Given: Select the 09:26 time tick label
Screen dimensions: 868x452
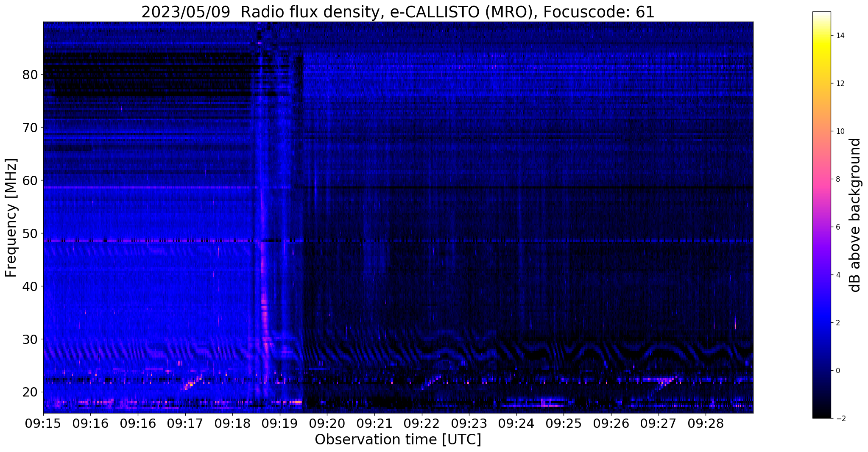Looking at the screenshot, I should click(x=611, y=424).
